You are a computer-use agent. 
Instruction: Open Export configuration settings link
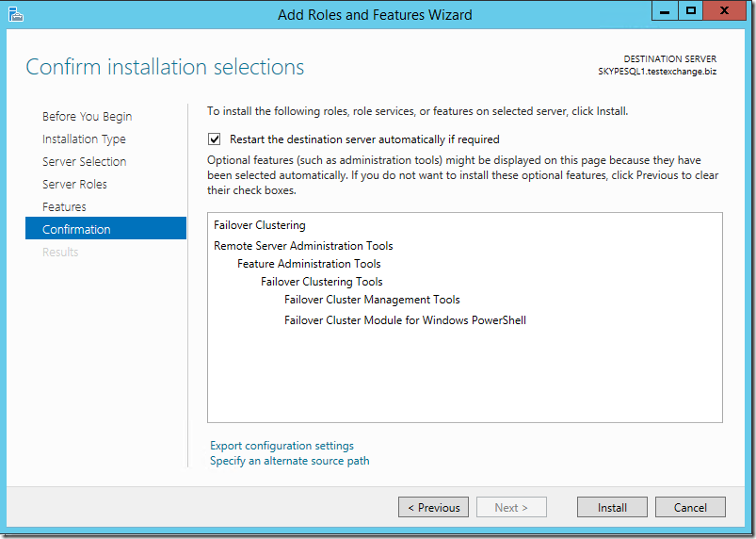pos(281,446)
